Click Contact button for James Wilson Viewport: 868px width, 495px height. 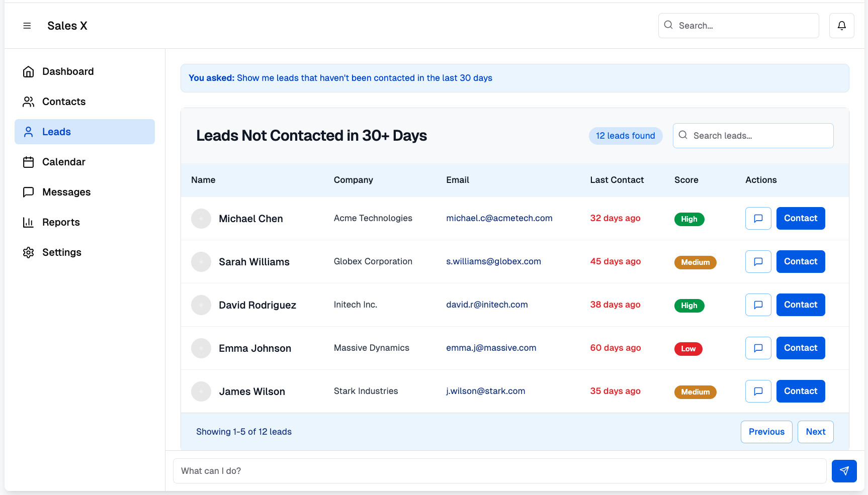[801, 391]
